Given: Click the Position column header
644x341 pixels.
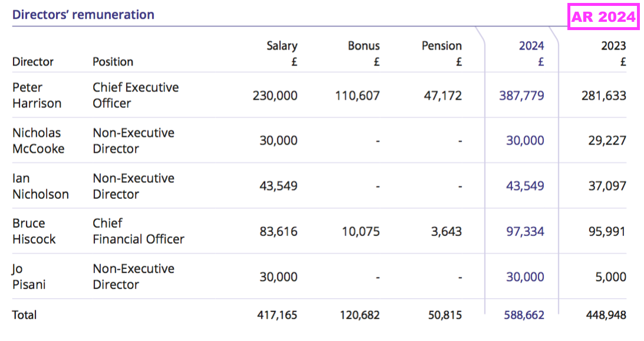Looking at the screenshot, I should point(113,62).
